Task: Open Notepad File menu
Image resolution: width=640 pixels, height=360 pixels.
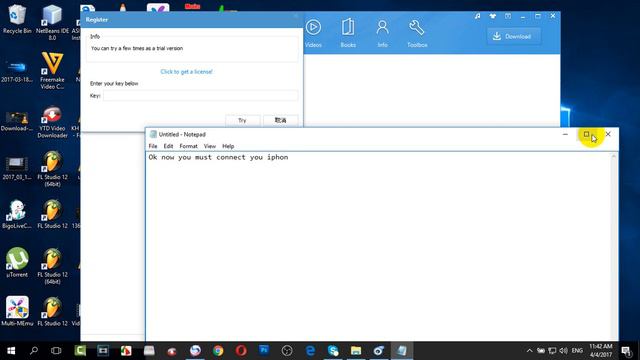Action: coord(153,146)
